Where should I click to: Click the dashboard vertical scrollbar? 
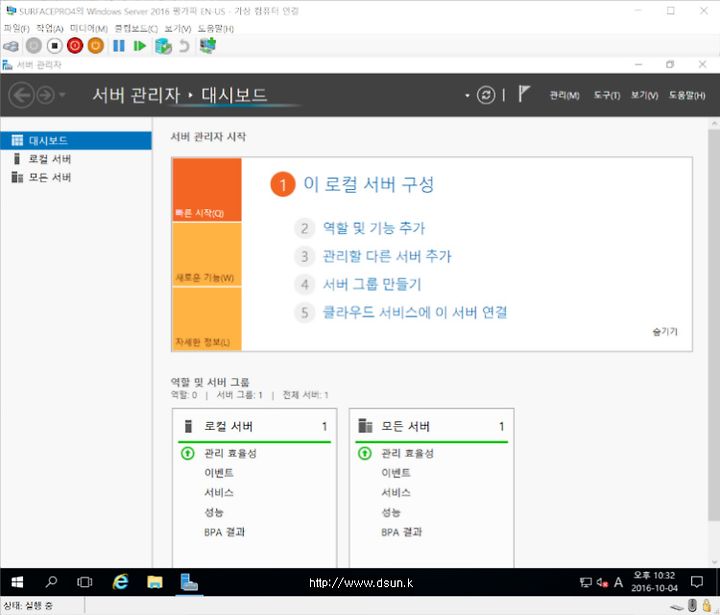tap(714, 325)
